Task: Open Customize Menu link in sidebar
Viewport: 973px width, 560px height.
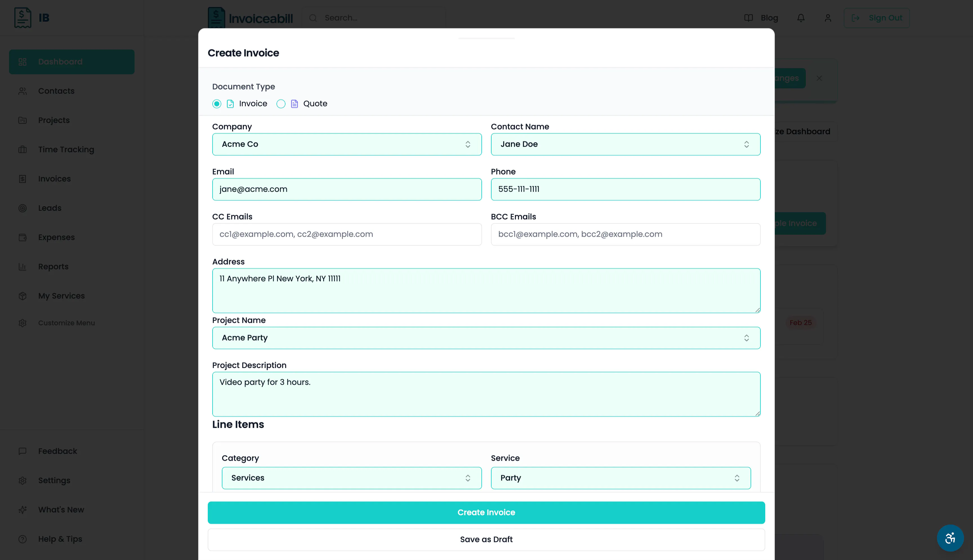Action: coord(72,323)
